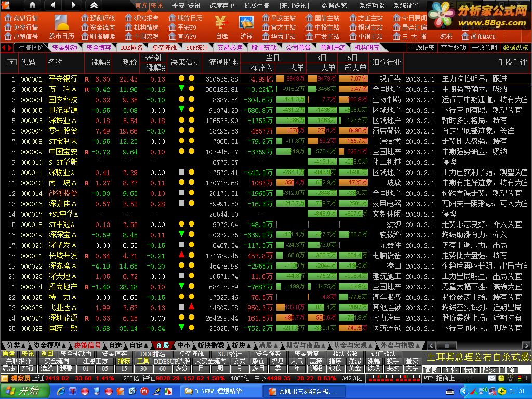Expand the 自定▲ bottom tab menu

coord(139,345)
